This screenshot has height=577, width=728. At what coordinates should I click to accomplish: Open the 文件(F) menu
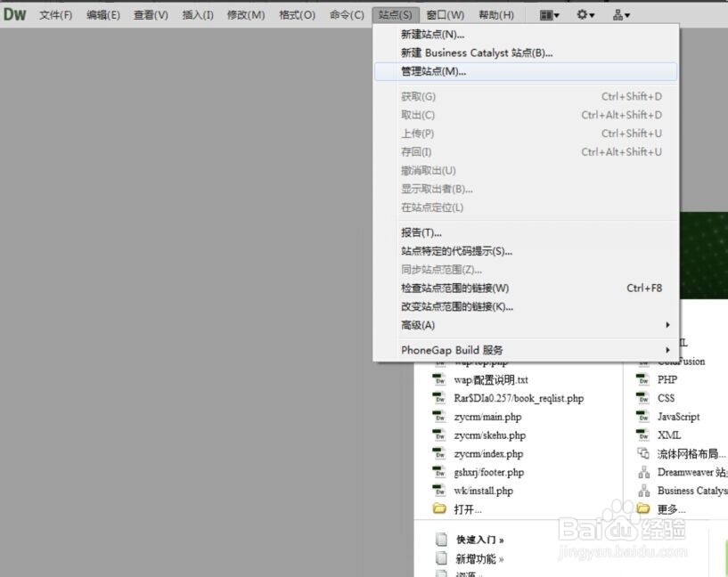pyautogui.click(x=56, y=15)
